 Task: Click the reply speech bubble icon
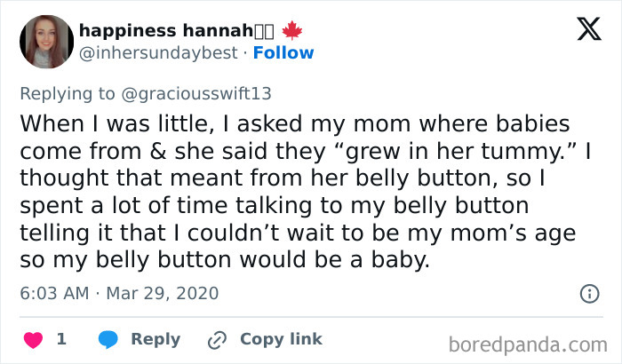[x=108, y=339]
